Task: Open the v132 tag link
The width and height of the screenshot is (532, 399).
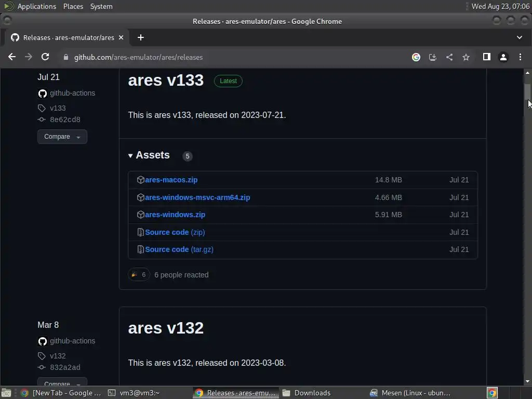Action: point(58,356)
